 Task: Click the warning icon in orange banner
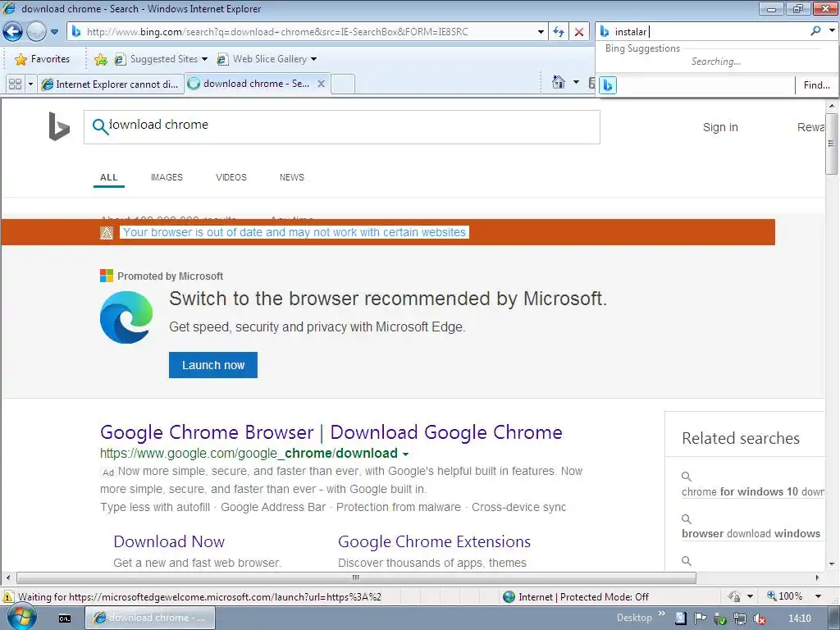[106, 232]
